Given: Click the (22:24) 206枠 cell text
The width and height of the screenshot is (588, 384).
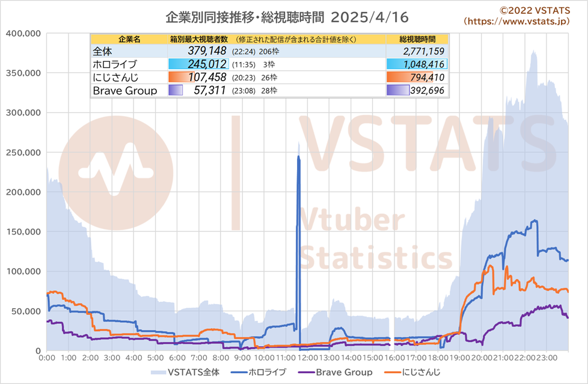Looking at the screenshot, I should coord(256,51).
